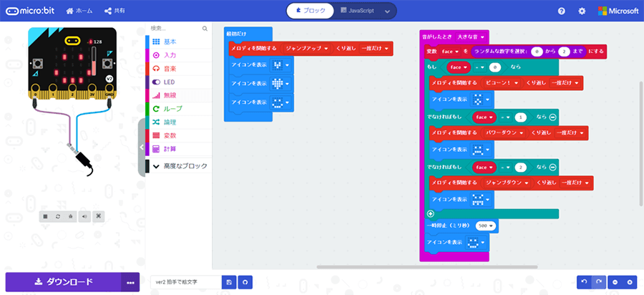Select the ブロック editor tab
The width and height of the screenshot is (644, 295).
coord(311,11)
